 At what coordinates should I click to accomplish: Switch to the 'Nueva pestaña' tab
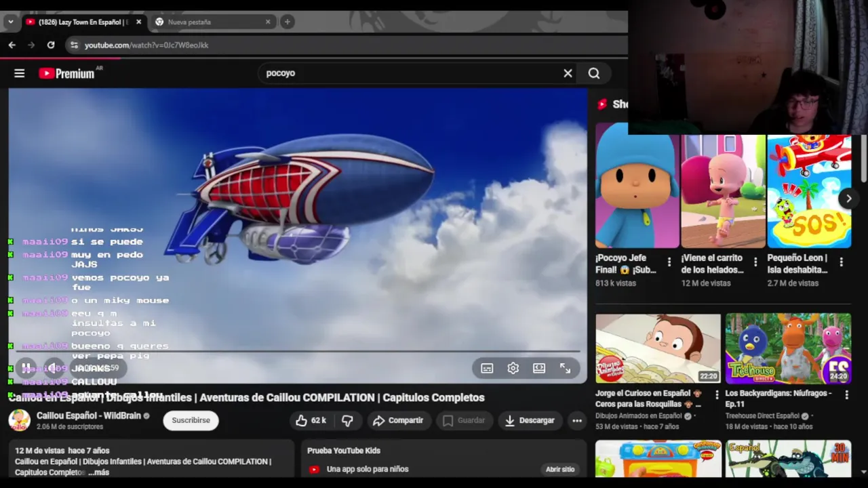pos(213,22)
